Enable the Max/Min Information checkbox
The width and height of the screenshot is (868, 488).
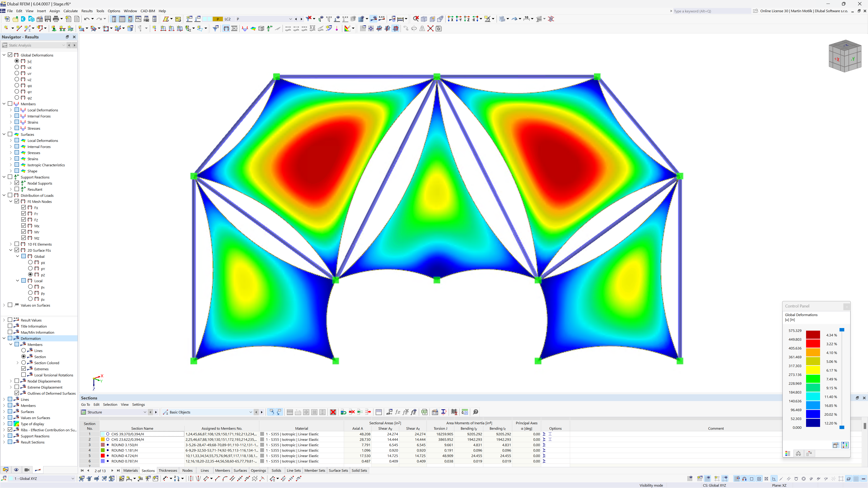pos(10,332)
